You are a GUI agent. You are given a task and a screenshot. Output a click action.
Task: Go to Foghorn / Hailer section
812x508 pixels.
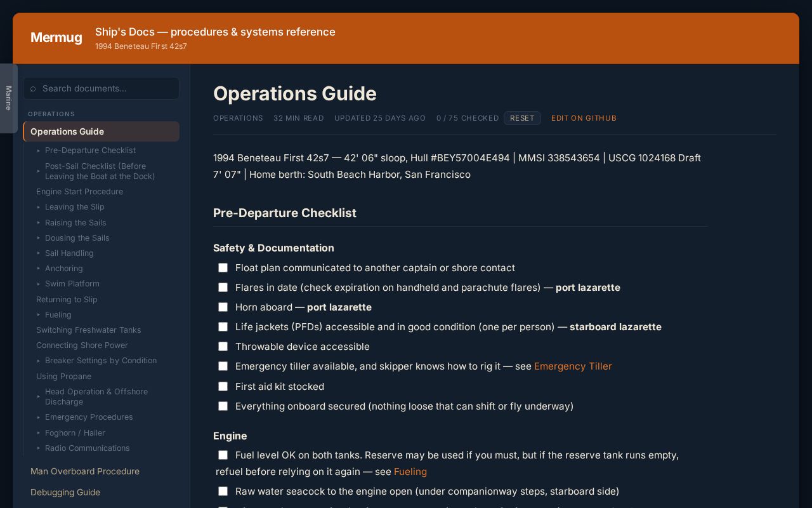click(75, 433)
